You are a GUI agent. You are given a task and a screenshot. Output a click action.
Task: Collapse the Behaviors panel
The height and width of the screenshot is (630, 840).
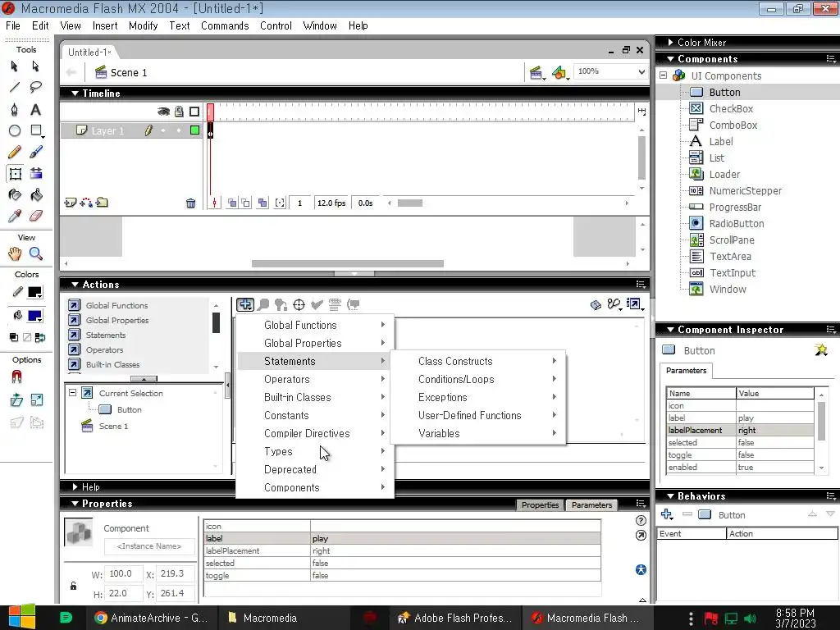click(x=670, y=496)
